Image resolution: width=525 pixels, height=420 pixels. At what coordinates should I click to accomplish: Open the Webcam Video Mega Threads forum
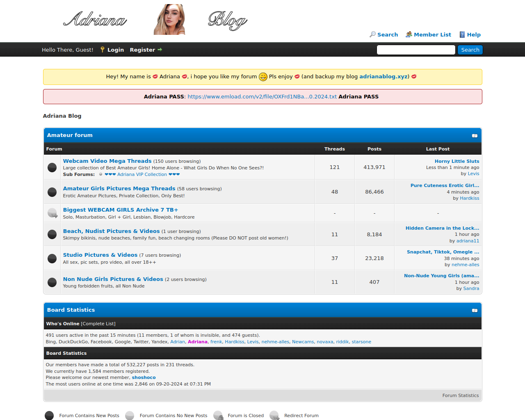[x=107, y=161]
